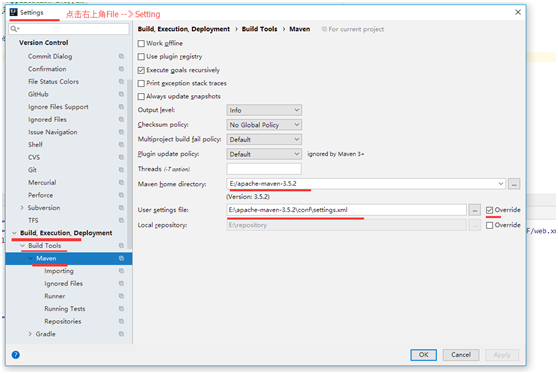This screenshot has height=374, width=558.
Task: Click settings tree vertical scrollbar
Action: click(130, 164)
